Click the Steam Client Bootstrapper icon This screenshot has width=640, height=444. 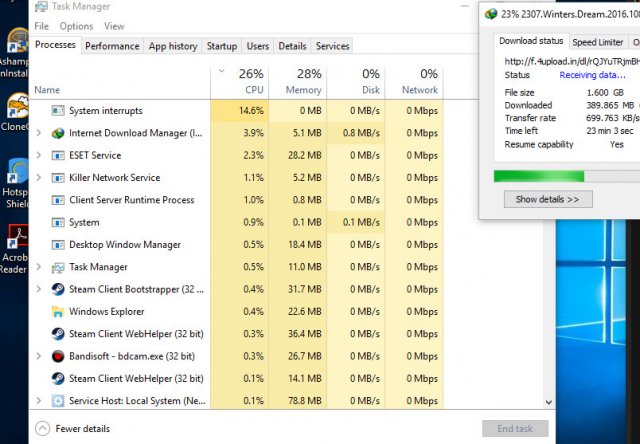(58, 289)
